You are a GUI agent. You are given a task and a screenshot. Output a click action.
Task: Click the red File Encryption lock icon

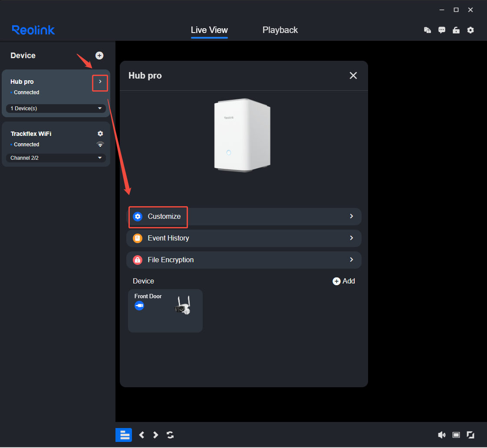tap(138, 260)
